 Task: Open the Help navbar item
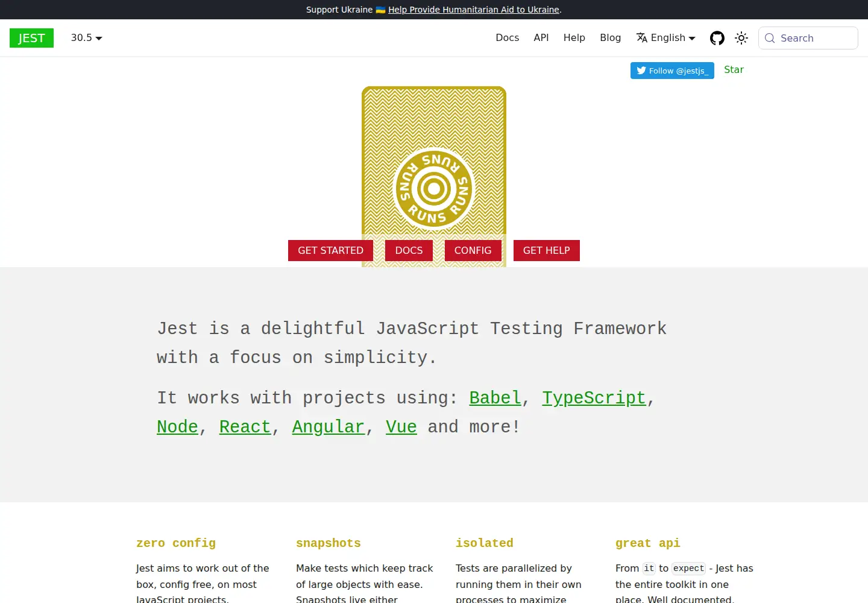click(x=574, y=37)
